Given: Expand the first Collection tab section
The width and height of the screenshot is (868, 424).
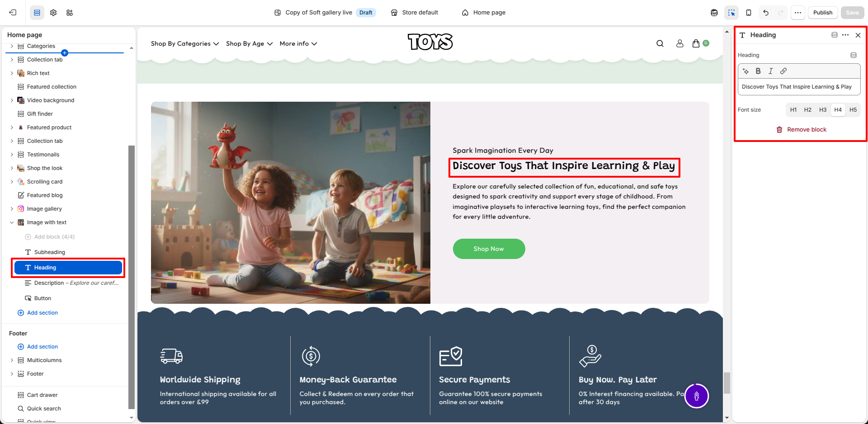Looking at the screenshot, I should 12,60.
